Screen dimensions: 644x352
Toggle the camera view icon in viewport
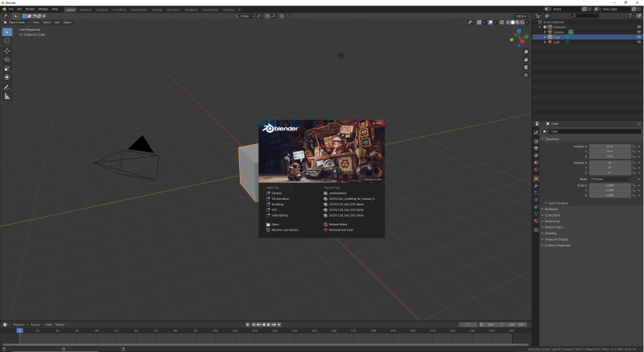click(x=526, y=68)
